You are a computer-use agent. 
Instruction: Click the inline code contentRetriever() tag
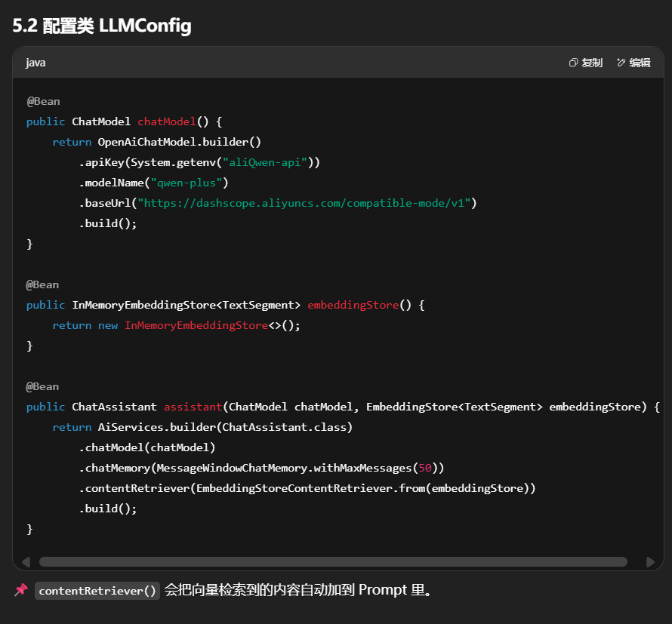[97, 591]
